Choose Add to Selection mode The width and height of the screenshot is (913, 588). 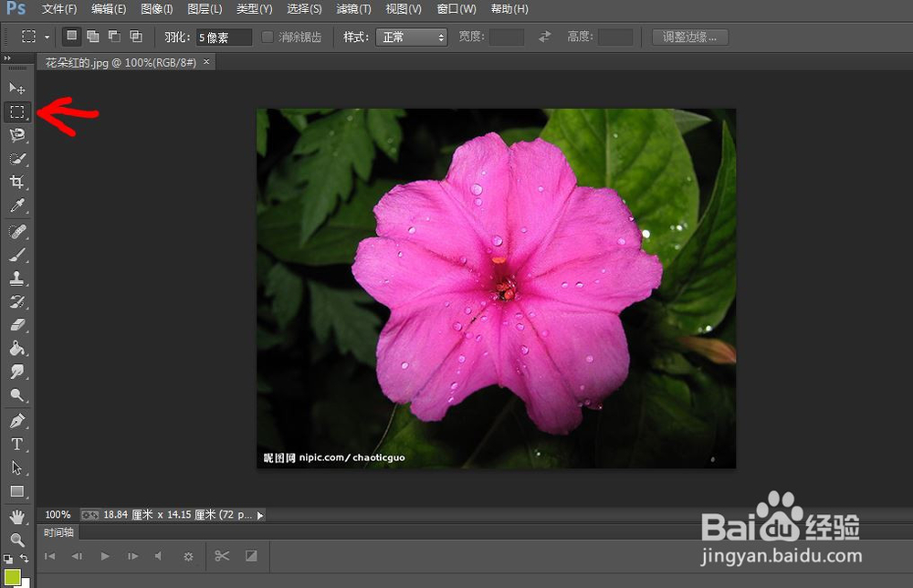pos(92,37)
